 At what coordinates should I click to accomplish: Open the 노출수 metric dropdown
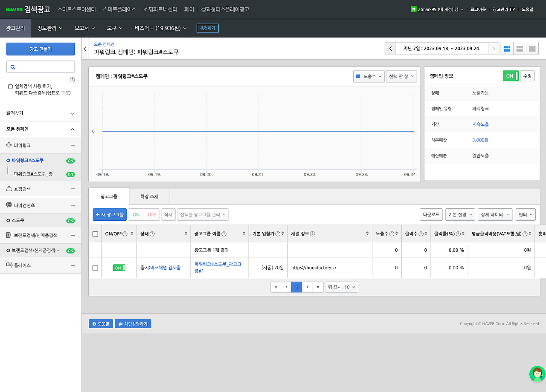pos(369,76)
